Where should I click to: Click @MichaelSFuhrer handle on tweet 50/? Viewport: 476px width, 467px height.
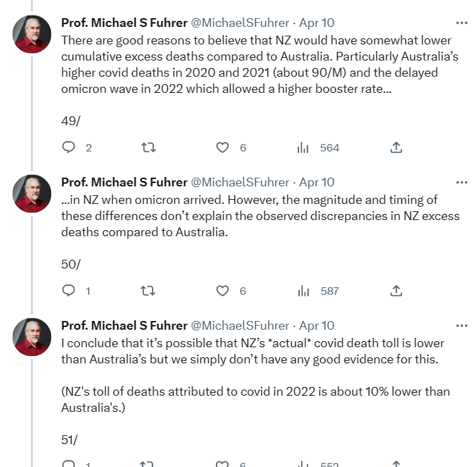pyautogui.click(x=240, y=182)
